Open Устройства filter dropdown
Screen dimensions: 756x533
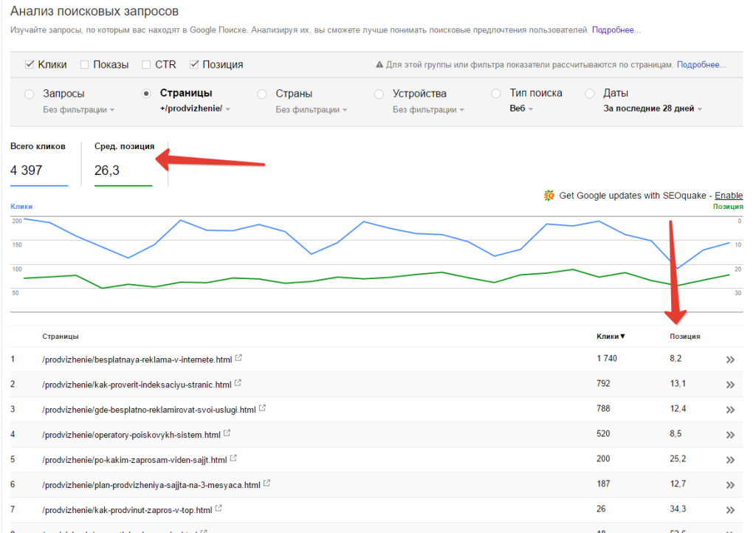(x=428, y=109)
